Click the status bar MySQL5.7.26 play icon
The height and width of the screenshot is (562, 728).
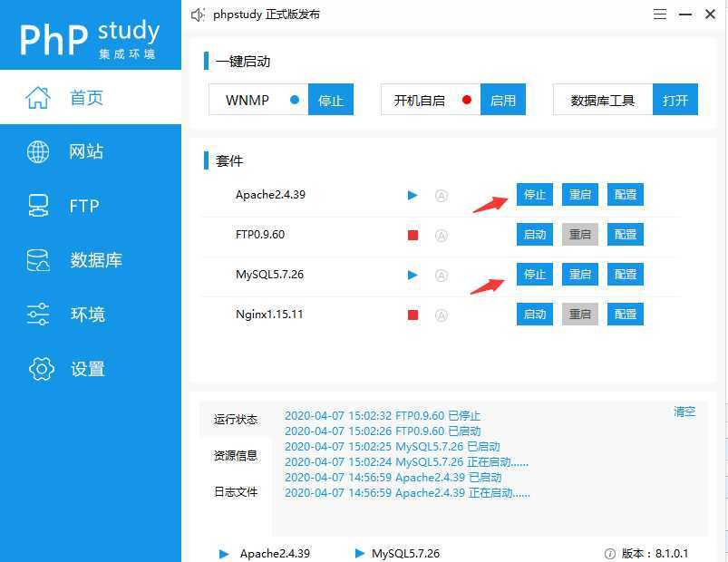(x=359, y=553)
